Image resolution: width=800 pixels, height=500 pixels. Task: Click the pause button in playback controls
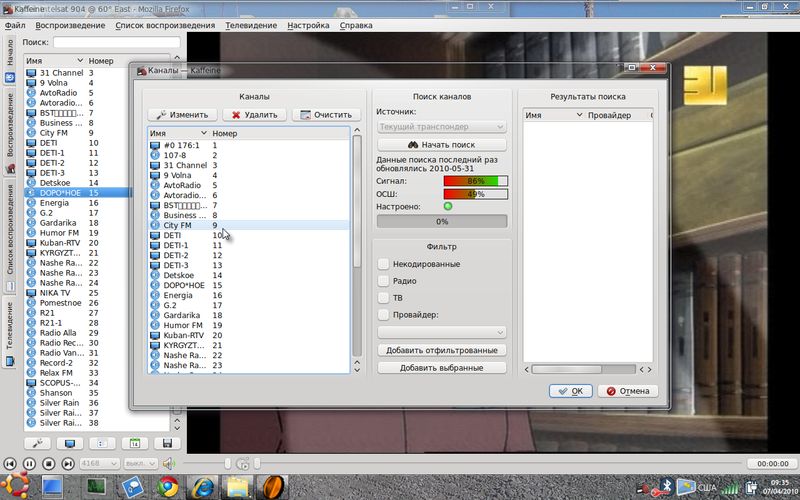tap(29, 463)
